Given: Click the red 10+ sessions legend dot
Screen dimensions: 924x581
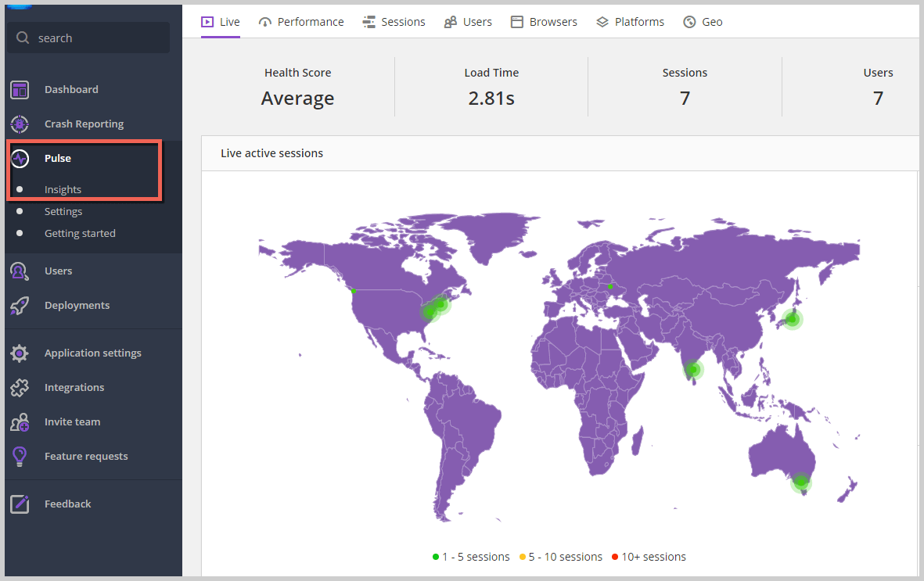Looking at the screenshot, I should [x=615, y=558].
